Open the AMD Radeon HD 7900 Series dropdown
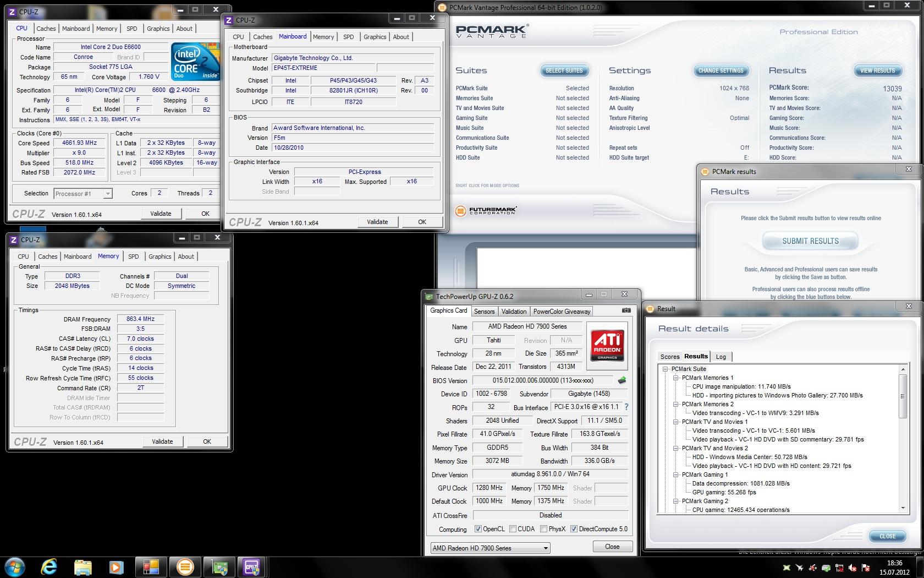 [x=490, y=548]
